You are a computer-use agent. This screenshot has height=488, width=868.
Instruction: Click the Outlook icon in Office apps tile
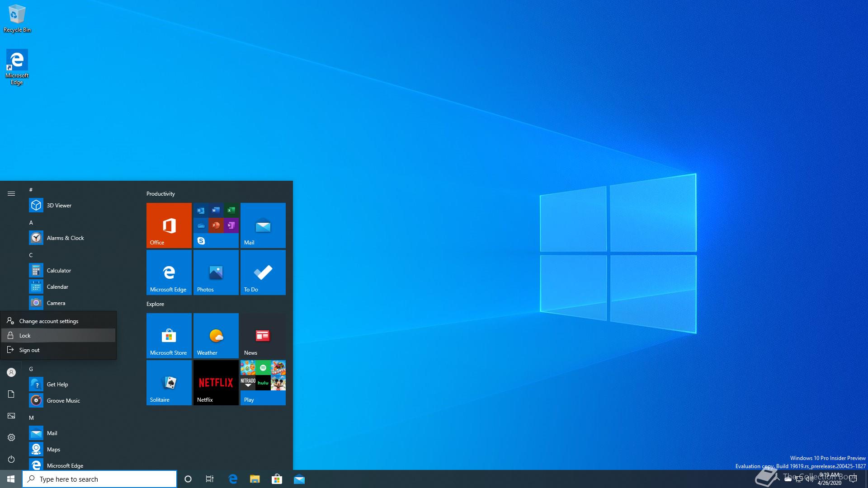point(201,210)
